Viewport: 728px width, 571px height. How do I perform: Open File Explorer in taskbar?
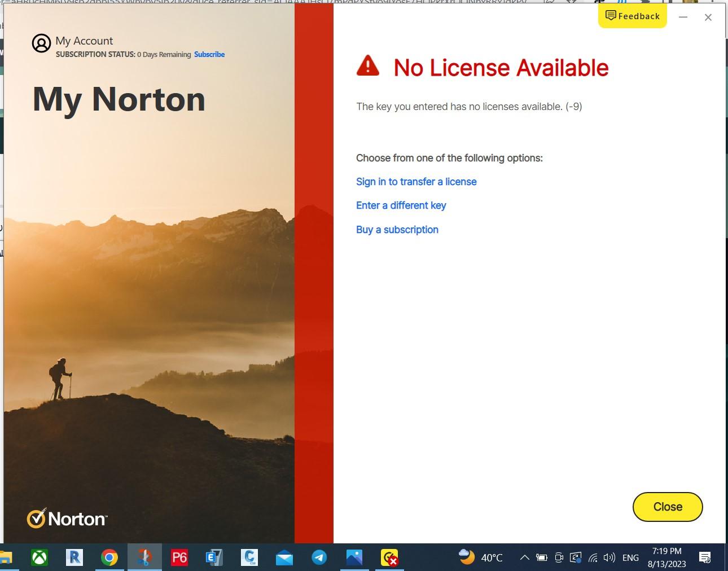[x=6, y=557]
